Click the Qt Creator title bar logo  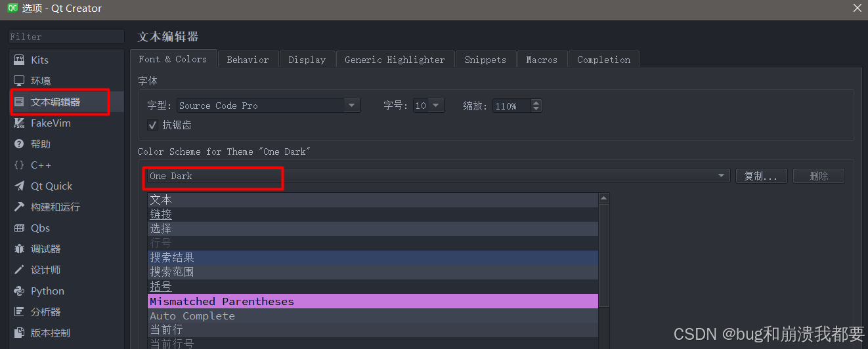(12, 8)
